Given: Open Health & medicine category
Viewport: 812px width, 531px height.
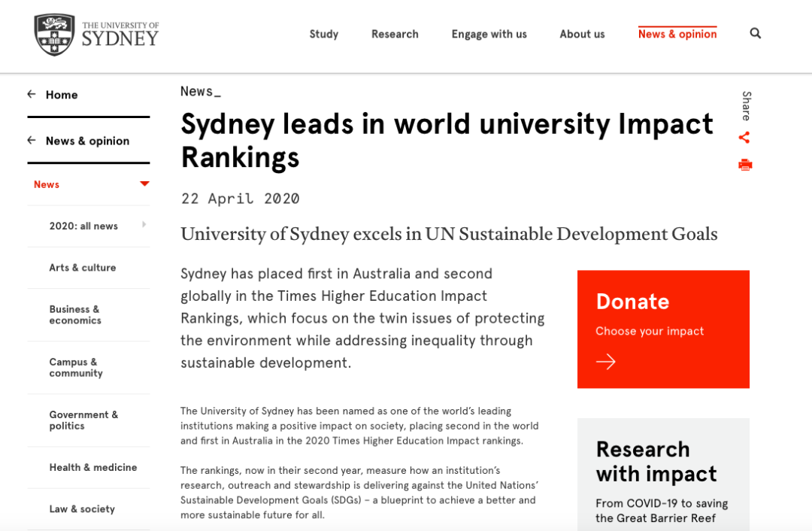Looking at the screenshot, I should [93, 467].
